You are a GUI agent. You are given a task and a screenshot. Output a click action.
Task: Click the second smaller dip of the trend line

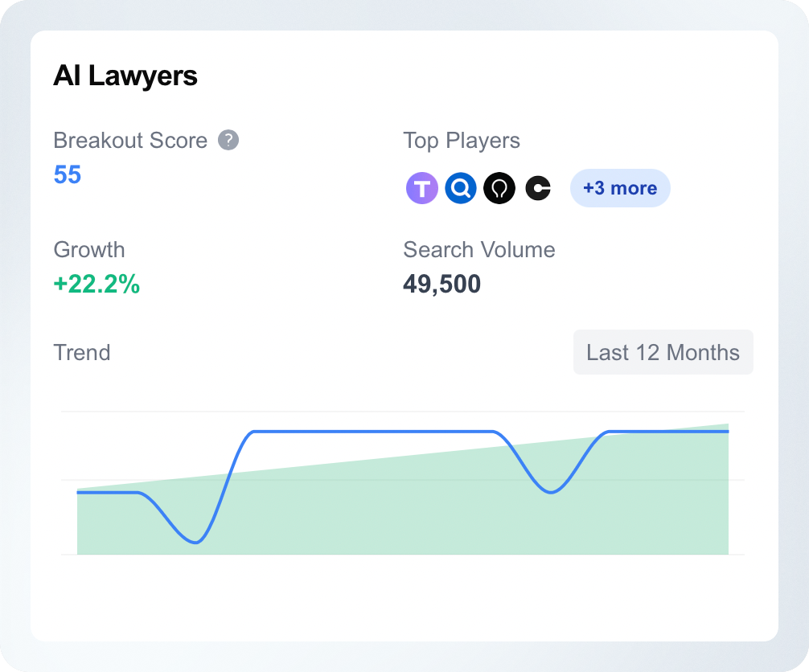551,491
